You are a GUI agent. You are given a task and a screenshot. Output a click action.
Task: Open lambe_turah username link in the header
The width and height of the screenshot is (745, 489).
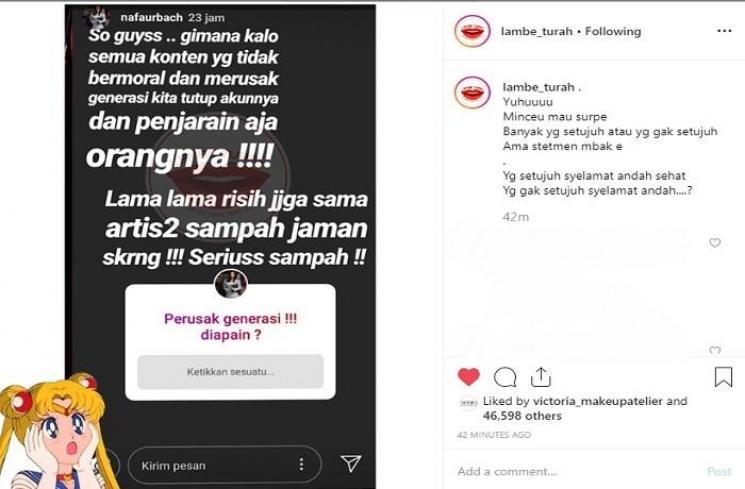(536, 31)
